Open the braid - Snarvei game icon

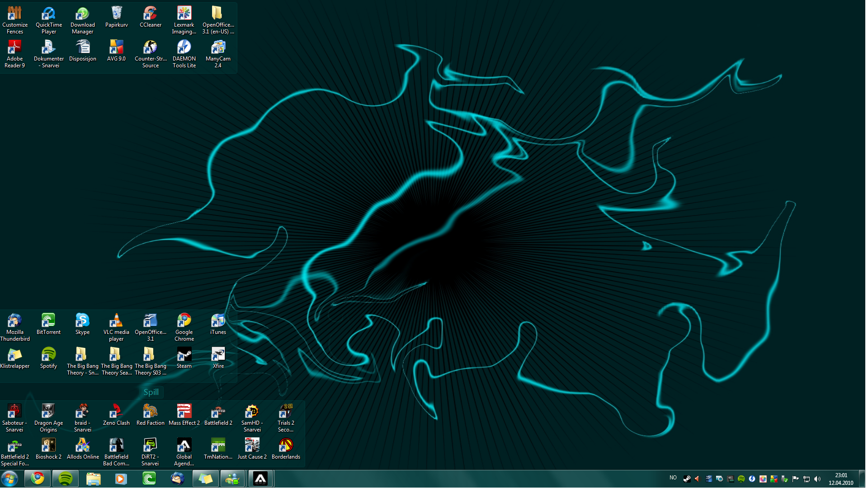pyautogui.click(x=82, y=418)
